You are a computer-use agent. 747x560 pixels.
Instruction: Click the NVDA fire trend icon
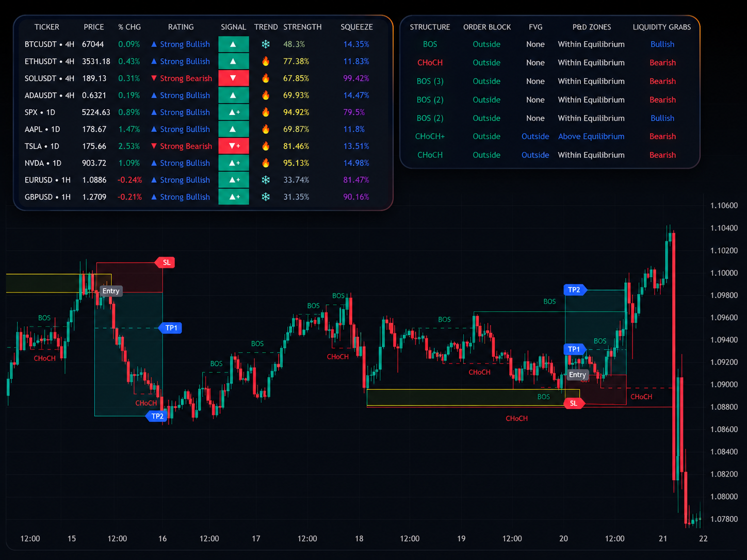click(x=266, y=163)
